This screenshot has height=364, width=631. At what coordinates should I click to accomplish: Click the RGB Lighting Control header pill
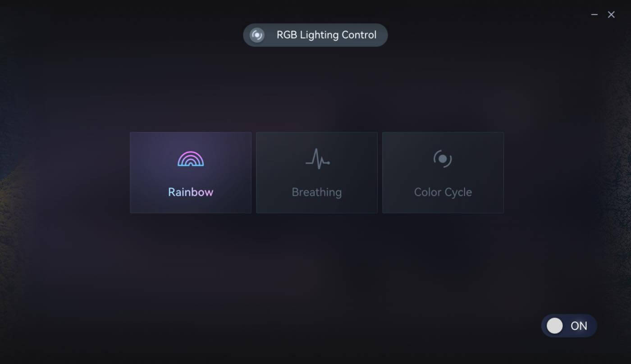[315, 35]
